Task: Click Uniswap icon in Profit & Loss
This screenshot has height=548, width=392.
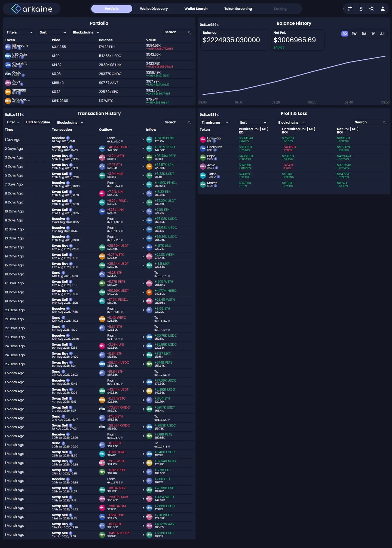Action: [203, 139]
